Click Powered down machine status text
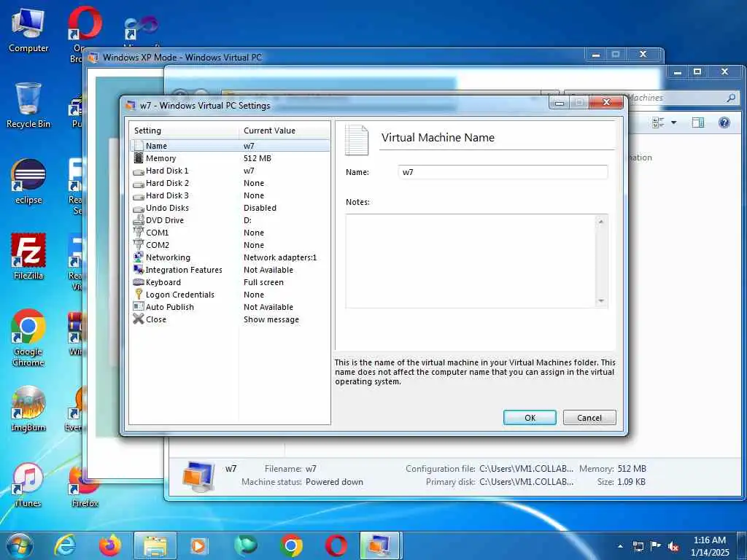Screen dimensions: 747x560 334,482
